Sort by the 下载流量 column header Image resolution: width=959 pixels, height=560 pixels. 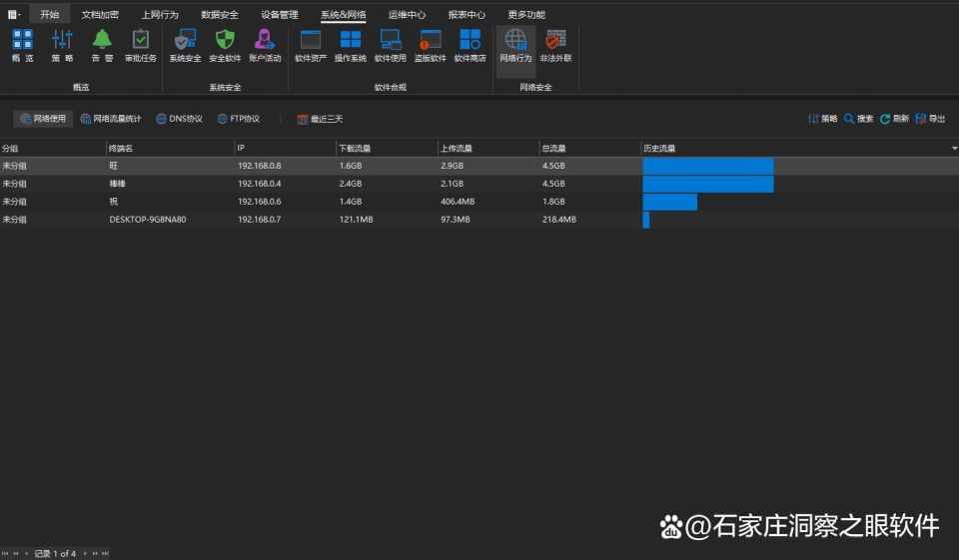[387, 148]
